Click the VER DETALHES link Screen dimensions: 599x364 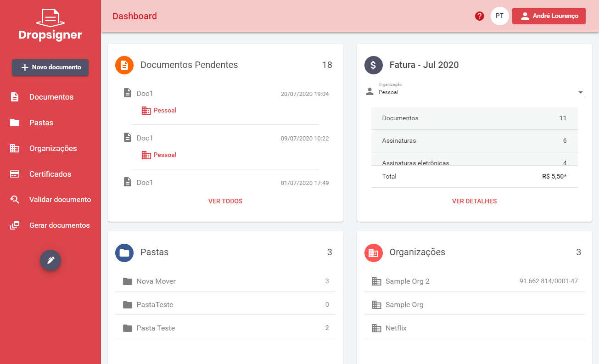click(474, 201)
